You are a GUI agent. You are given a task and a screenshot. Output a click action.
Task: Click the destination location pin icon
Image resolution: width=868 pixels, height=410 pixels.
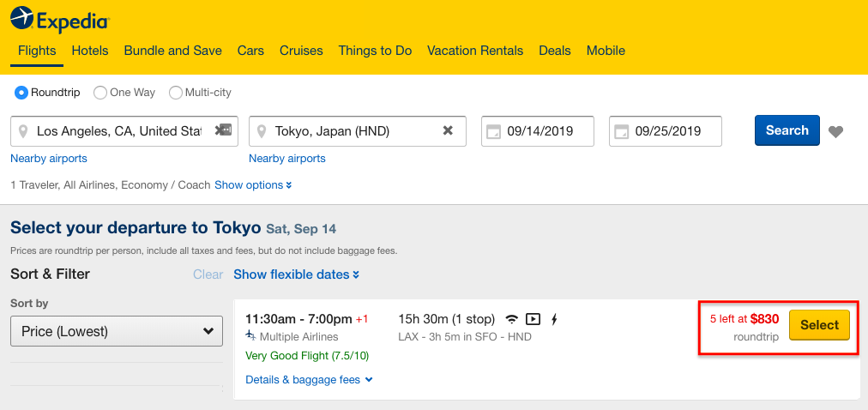pos(262,131)
